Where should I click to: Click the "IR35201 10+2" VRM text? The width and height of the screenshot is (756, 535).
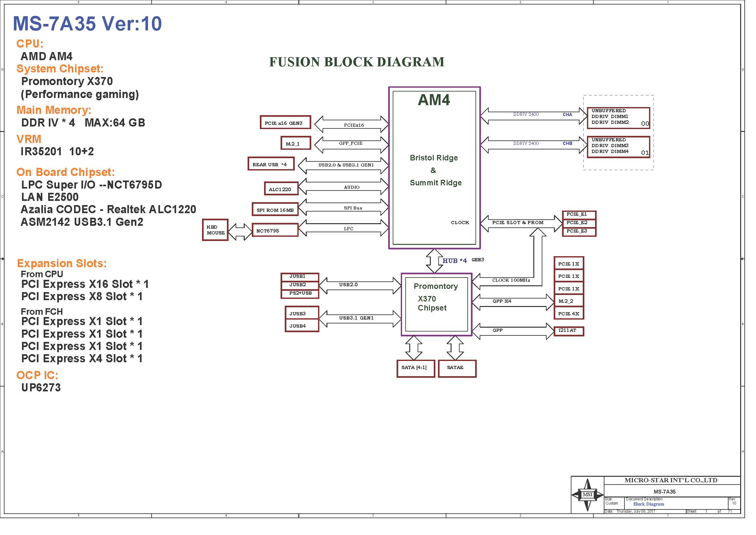tap(57, 151)
